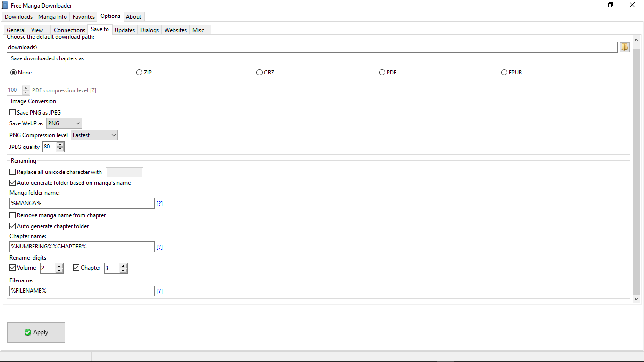Open the Save WebP as dropdown
Image resolution: width=644 pixels, height=362 pixels.
click(x=64, y=123)
